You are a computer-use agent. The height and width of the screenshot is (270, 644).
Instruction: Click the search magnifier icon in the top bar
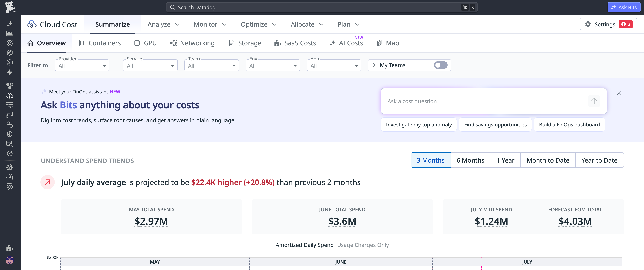pos(172,7)
